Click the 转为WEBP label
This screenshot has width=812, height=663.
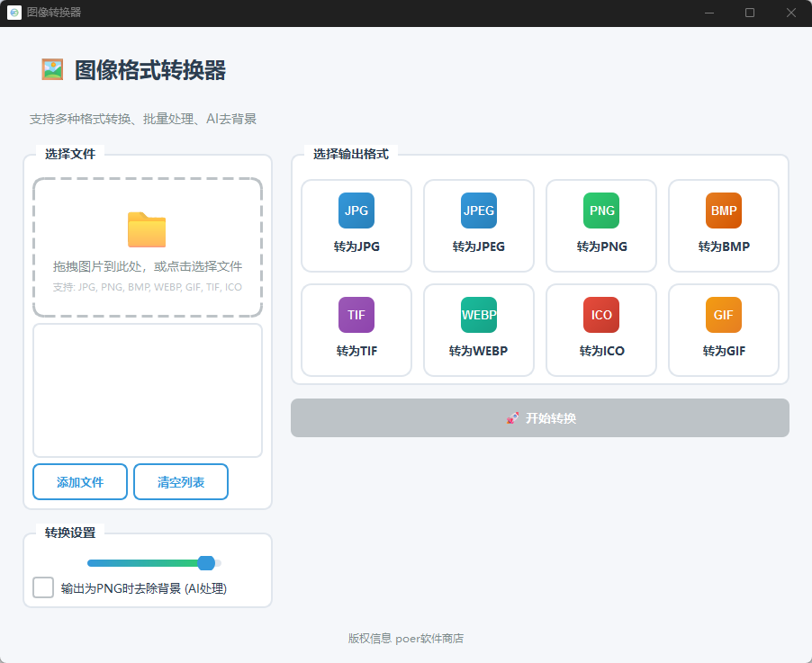[x=479, y=351]
